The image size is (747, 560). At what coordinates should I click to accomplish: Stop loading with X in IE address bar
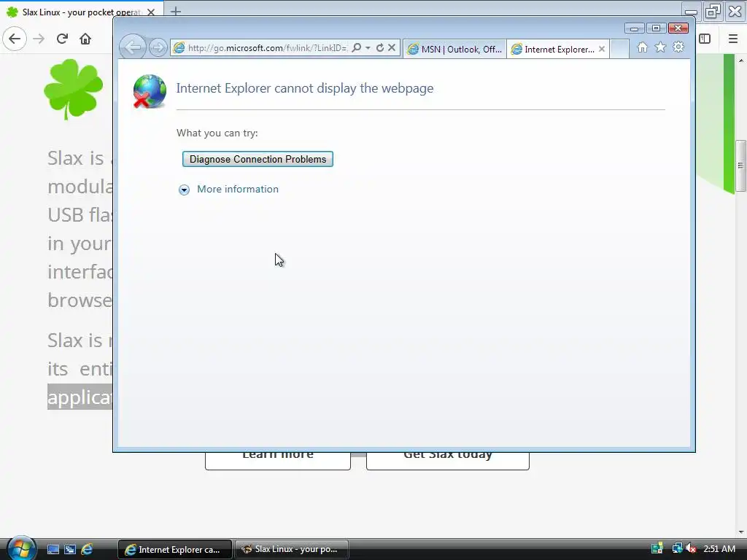392,47
